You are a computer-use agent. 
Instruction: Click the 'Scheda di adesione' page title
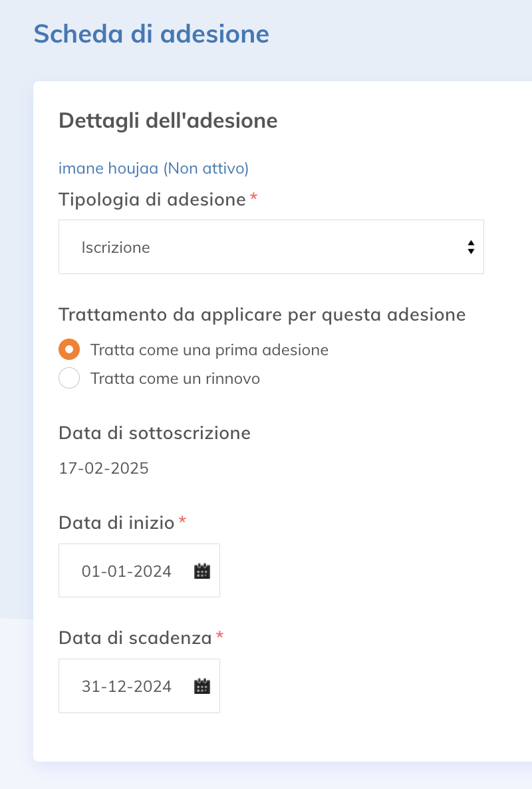click(x=152, y=34)
